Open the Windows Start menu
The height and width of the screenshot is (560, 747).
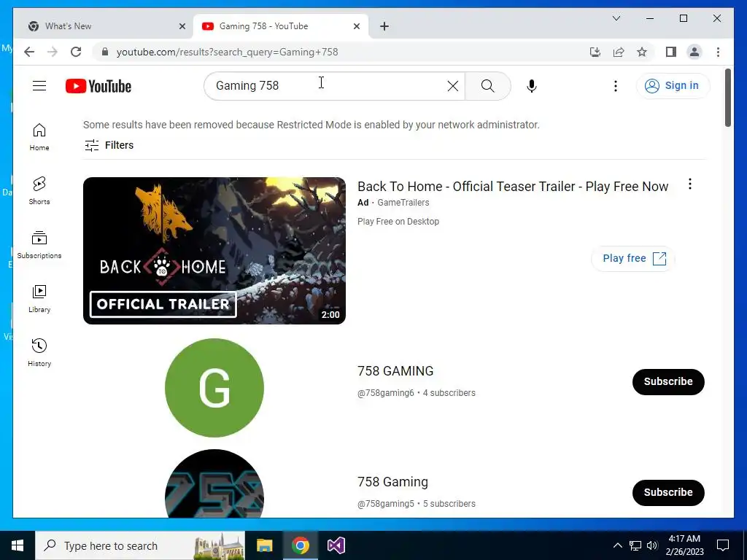pyautogui.click(x=18, y=545)
